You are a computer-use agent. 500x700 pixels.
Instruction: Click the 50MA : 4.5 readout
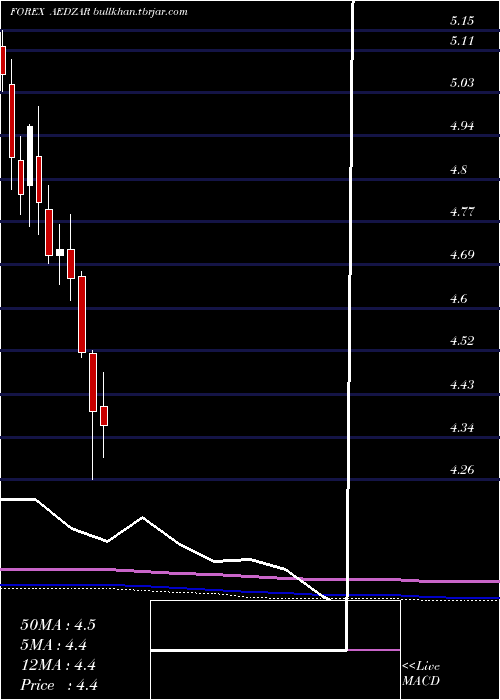coord(58,625)
